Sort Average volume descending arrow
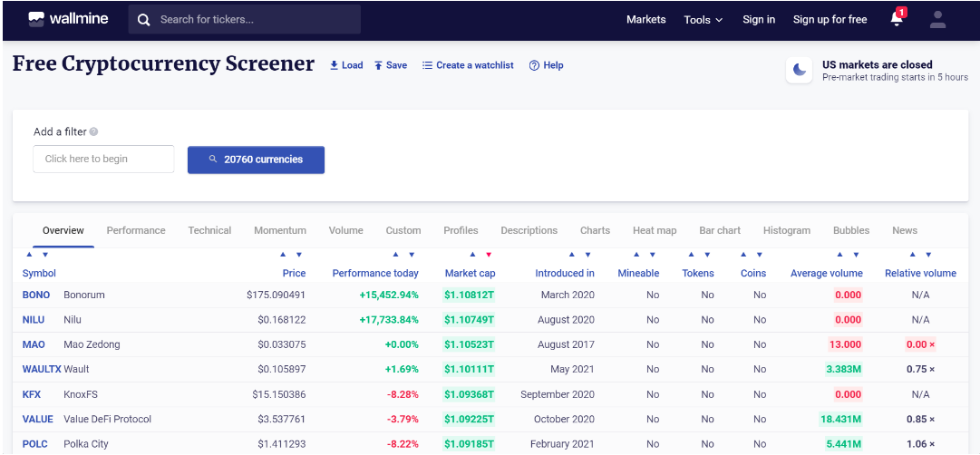This screenshot has height=455, width=980. click(856, 255)
